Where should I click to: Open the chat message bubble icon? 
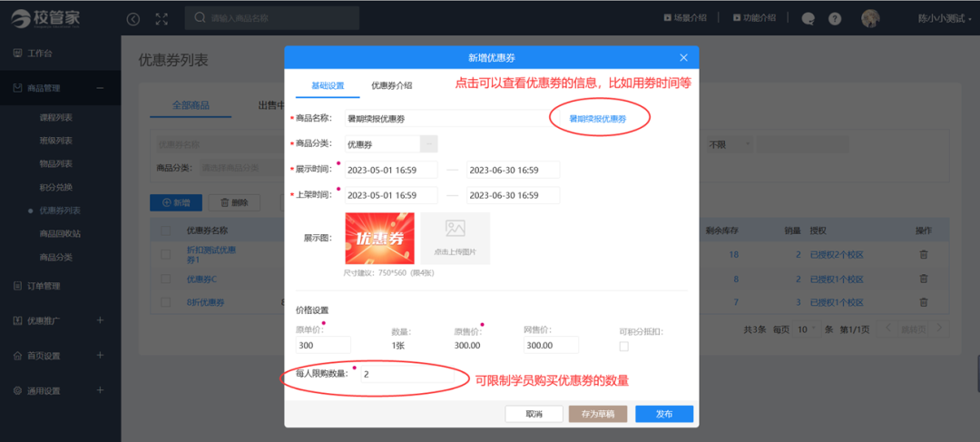point(783,18)
